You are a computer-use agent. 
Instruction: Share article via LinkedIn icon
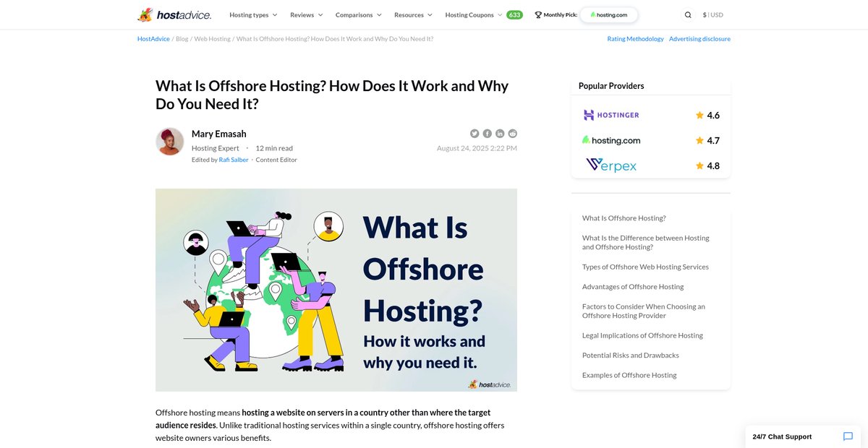500,133
